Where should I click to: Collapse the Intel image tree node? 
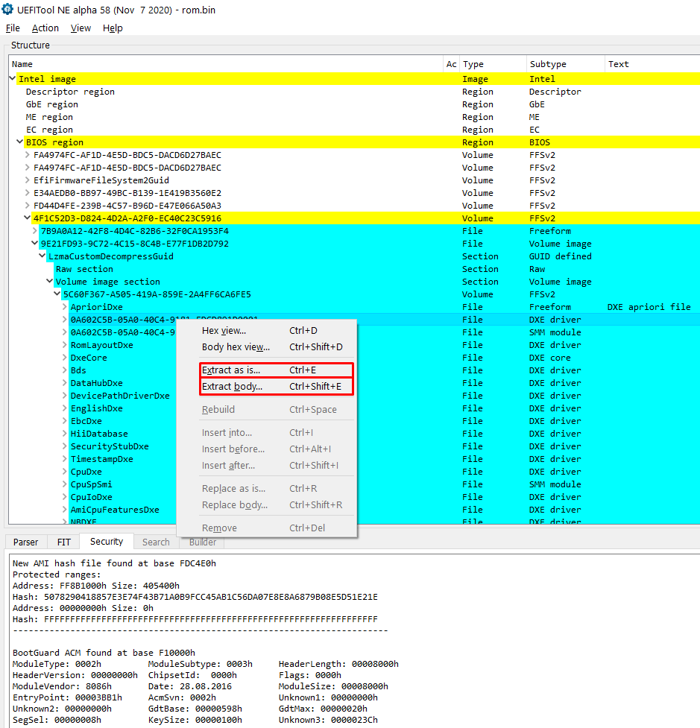[13, 79]
